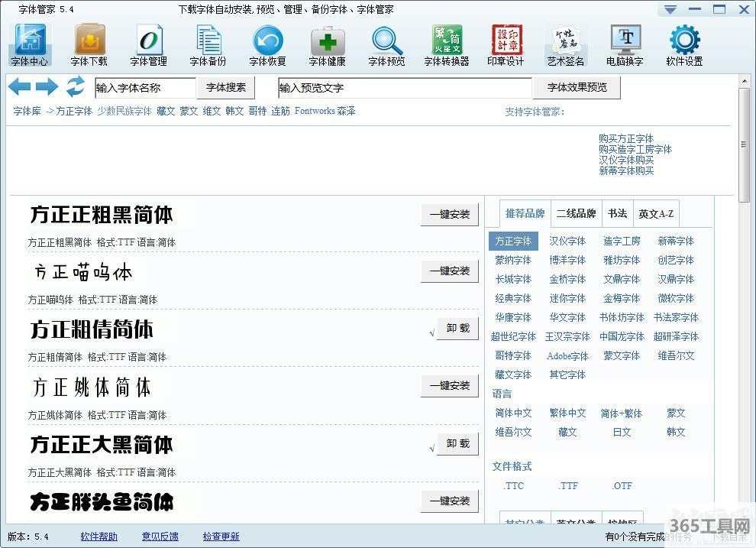The image size is (756, 548).
Task: Click the 字体备份 font backup icon
Action: tap(208, 40)
